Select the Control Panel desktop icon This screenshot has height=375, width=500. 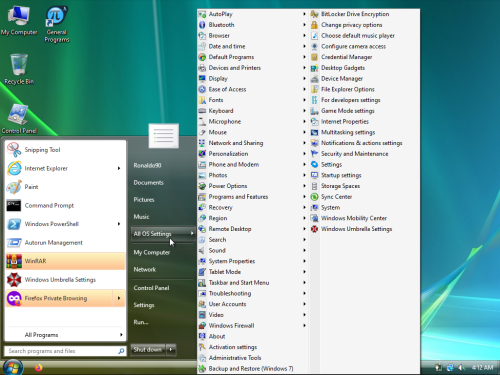coord(19,119)
